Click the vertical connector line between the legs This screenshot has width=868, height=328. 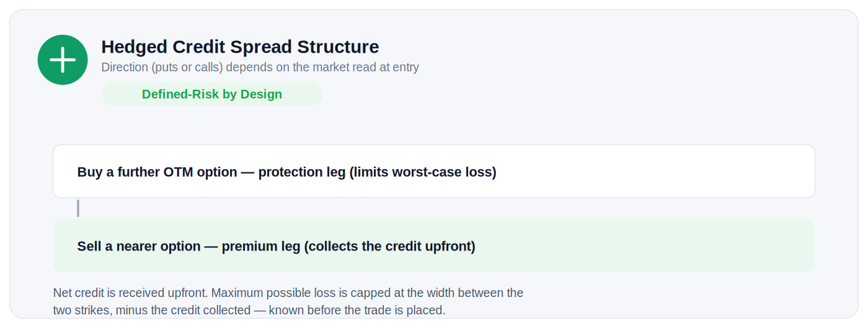pos(78,208)
